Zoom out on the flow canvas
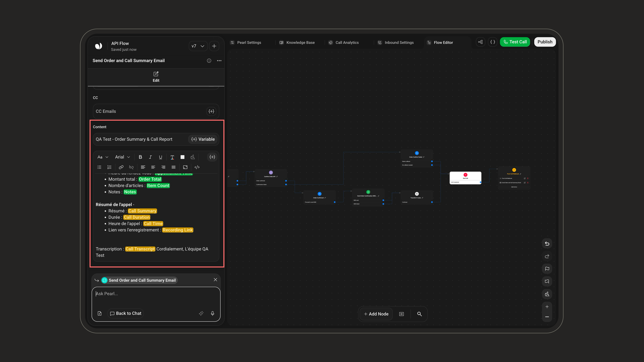Viewport: 644px width, 362px height. click(x=547, y=317)
